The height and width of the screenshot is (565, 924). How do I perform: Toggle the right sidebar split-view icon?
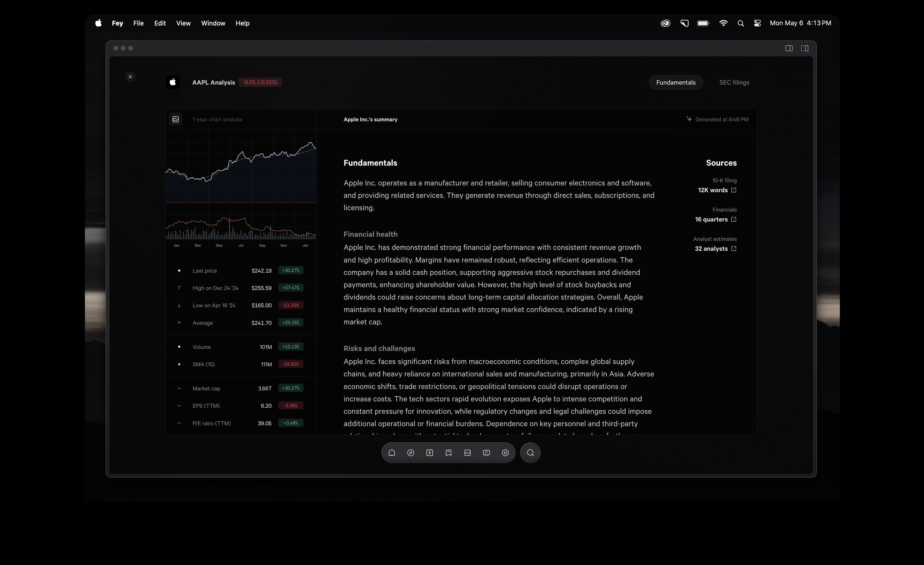point(805,48)
